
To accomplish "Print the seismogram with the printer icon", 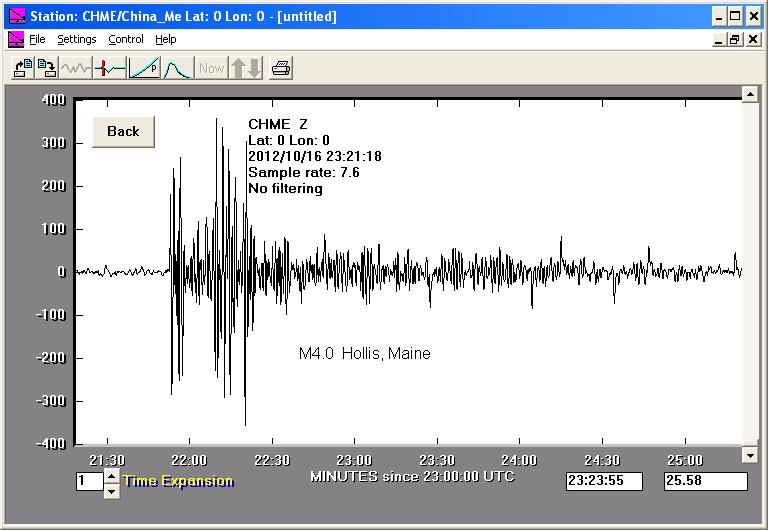I will (281, 68).
